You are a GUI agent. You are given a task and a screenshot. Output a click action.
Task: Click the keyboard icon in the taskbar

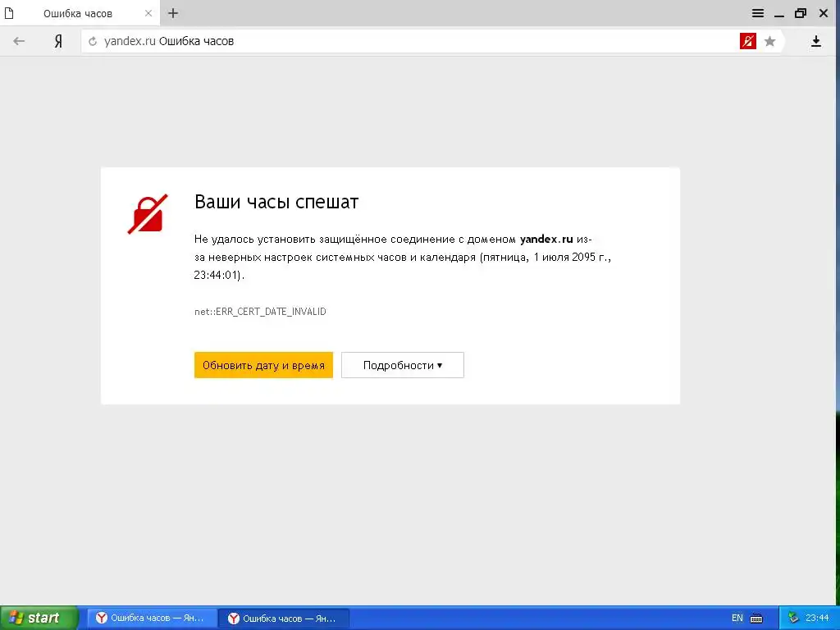pos(756,619)
